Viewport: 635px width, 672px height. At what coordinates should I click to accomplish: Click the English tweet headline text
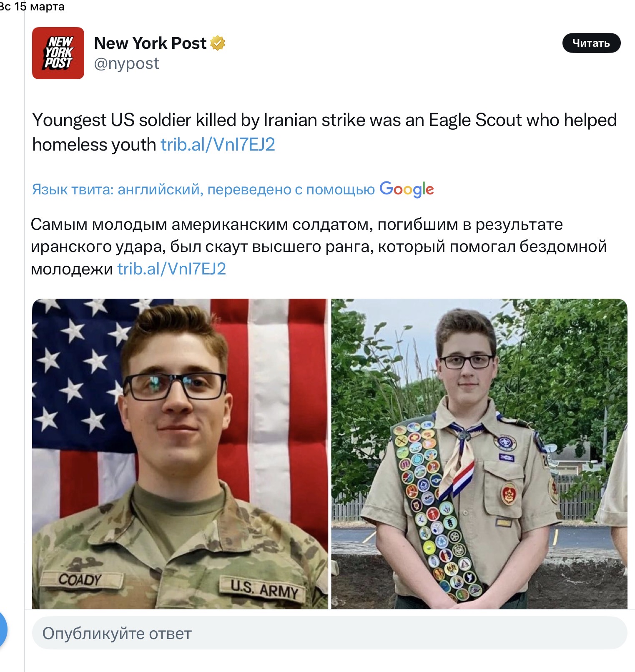pos(324,132)
